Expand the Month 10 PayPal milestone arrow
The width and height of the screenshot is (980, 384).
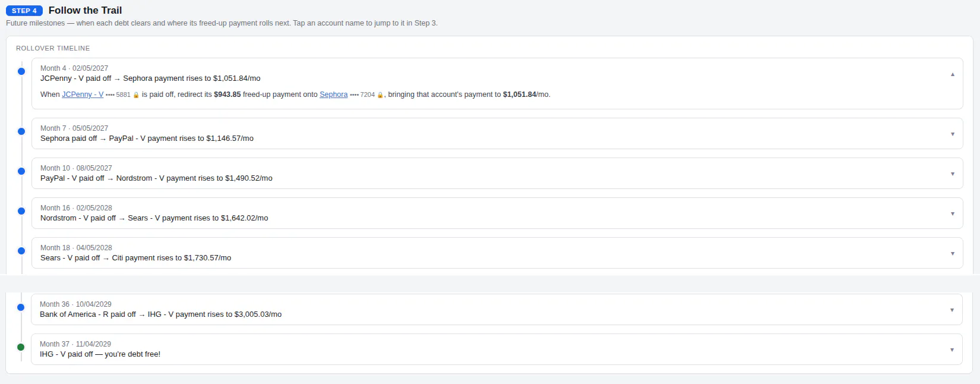(952, 174)
